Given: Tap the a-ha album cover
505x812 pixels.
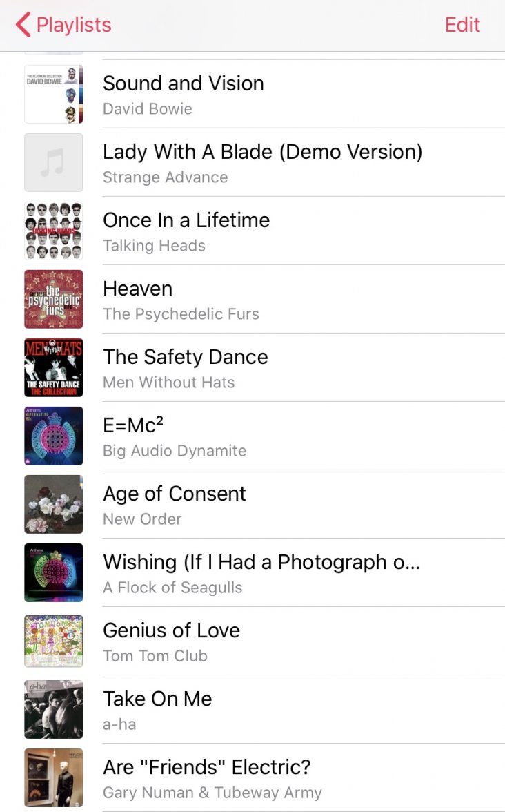Looking at the screenshot, I should 54,709.
